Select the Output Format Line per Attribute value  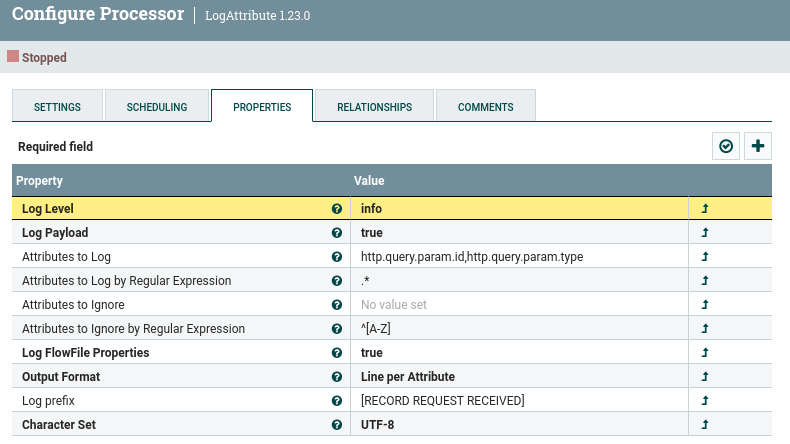(x=518, y=377)
